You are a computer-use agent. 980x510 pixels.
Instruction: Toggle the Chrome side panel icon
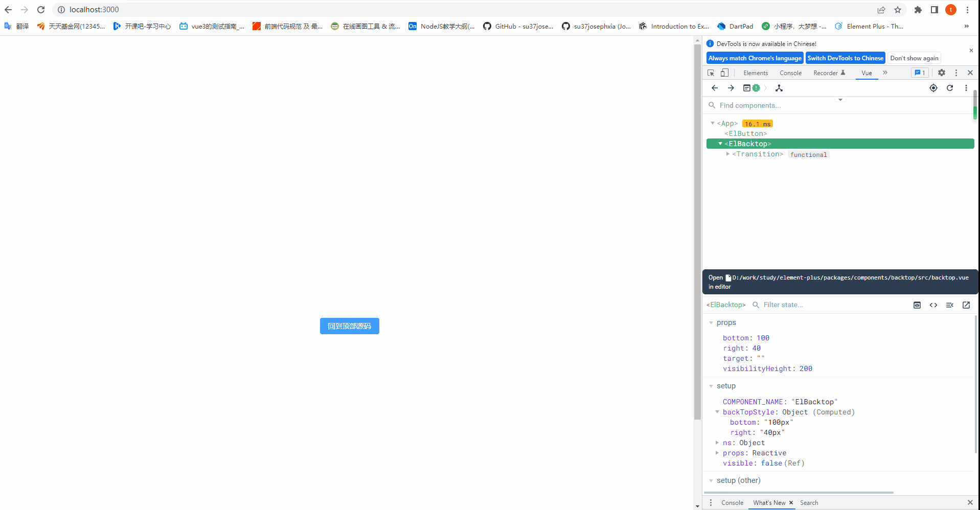935,10
